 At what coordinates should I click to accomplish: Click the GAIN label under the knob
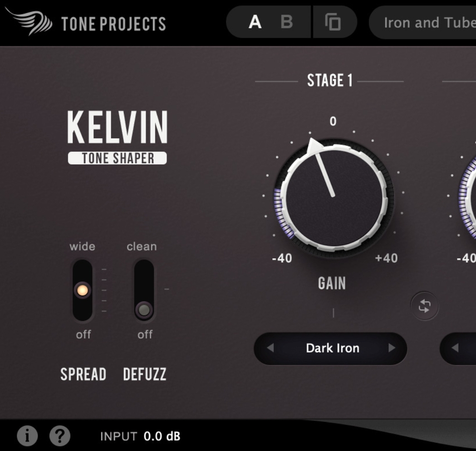tap(332, 283)
